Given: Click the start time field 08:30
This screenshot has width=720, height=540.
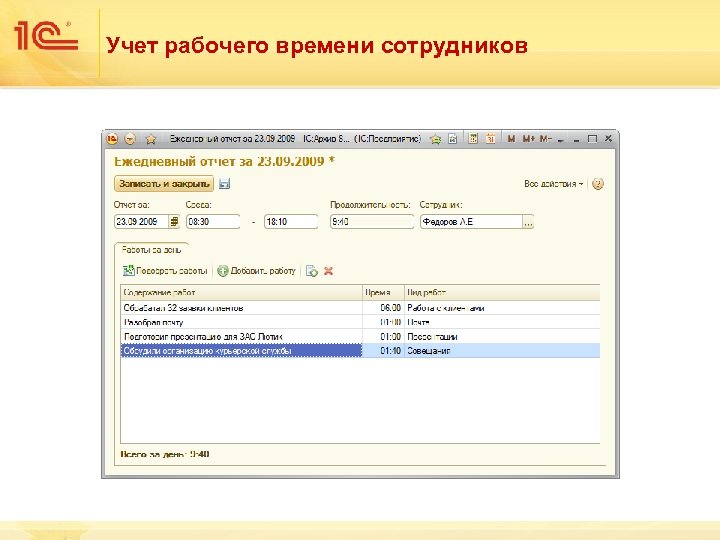Looking at the screenshot, I should click(213, 222).
